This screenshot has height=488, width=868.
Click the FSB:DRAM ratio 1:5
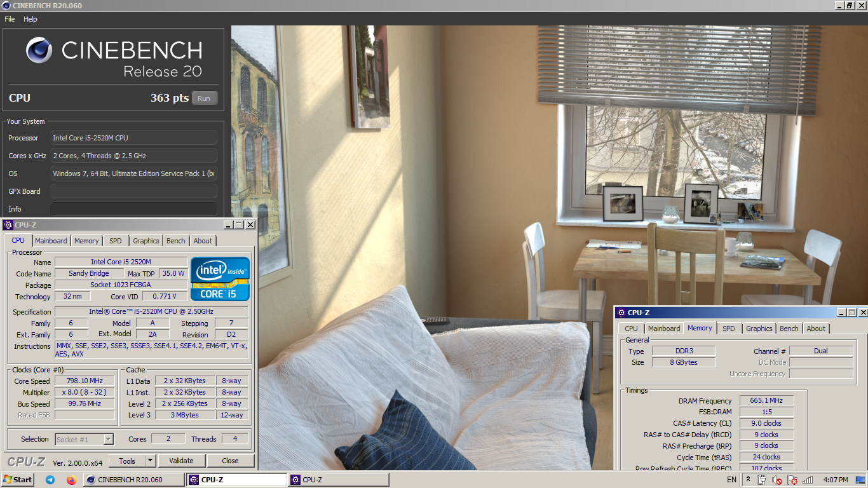[x=766, y=412]
